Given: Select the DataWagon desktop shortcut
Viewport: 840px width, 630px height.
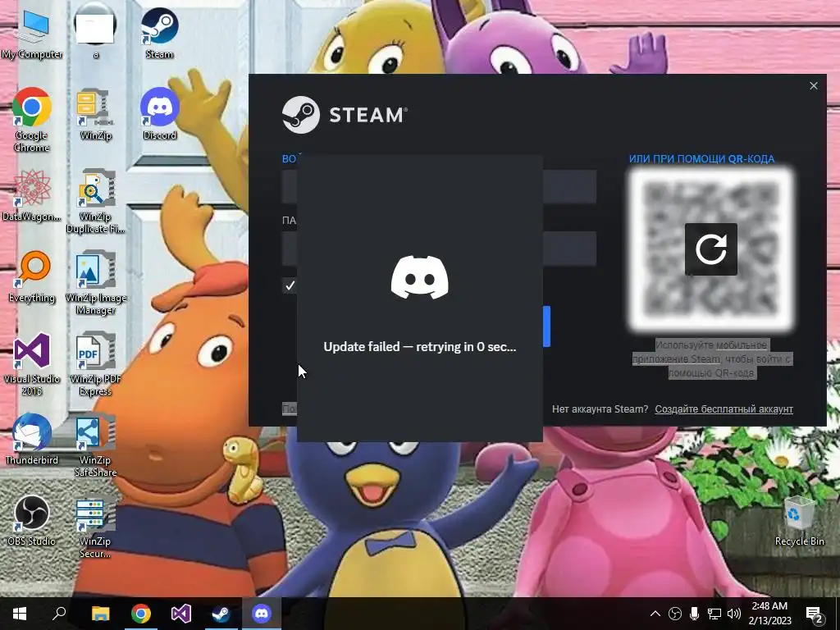Looking at the screenshot, I should (x=32, y=195).
